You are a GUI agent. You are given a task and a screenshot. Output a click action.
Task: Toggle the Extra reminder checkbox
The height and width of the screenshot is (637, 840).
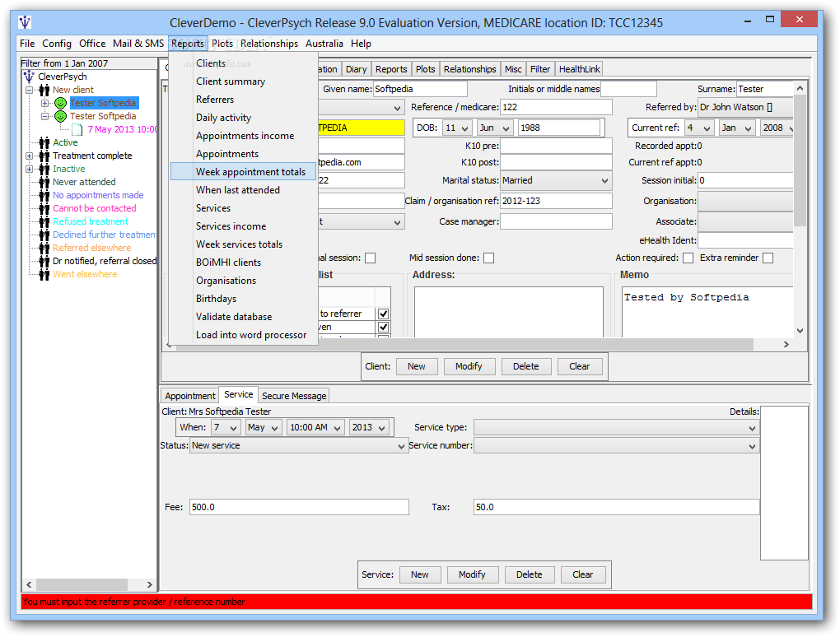point(768,258)
